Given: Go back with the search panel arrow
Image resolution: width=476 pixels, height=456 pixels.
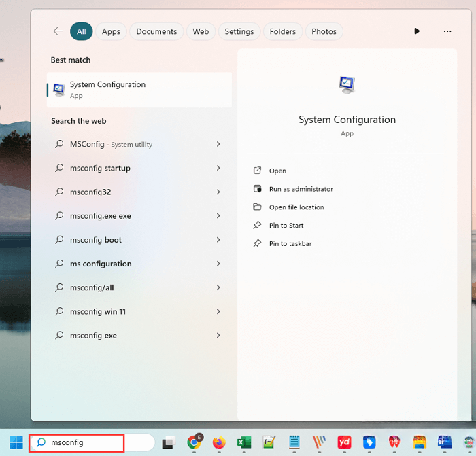Looking at the screenshot, I should pyautogui.click(x=58, y=31).
